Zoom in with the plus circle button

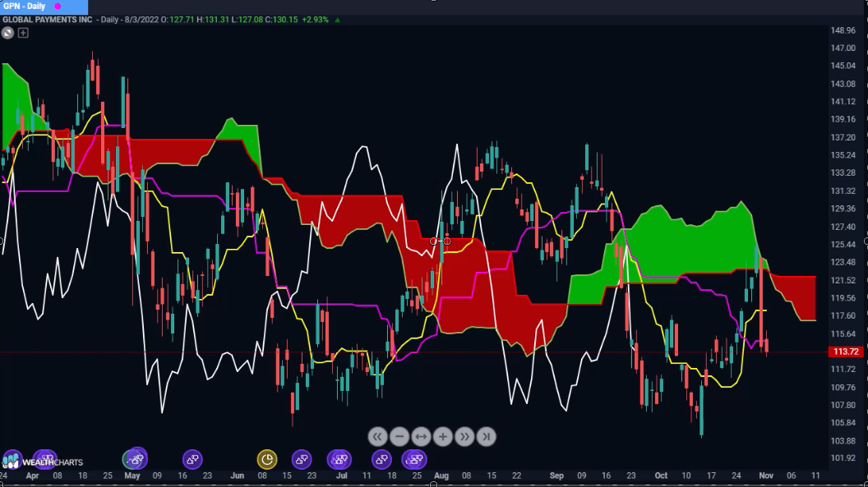[443, 437]
